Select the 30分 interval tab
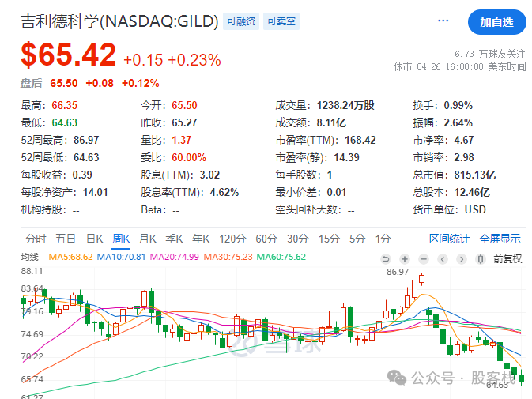Screen dimensions: 532x399 pos(297,239)
